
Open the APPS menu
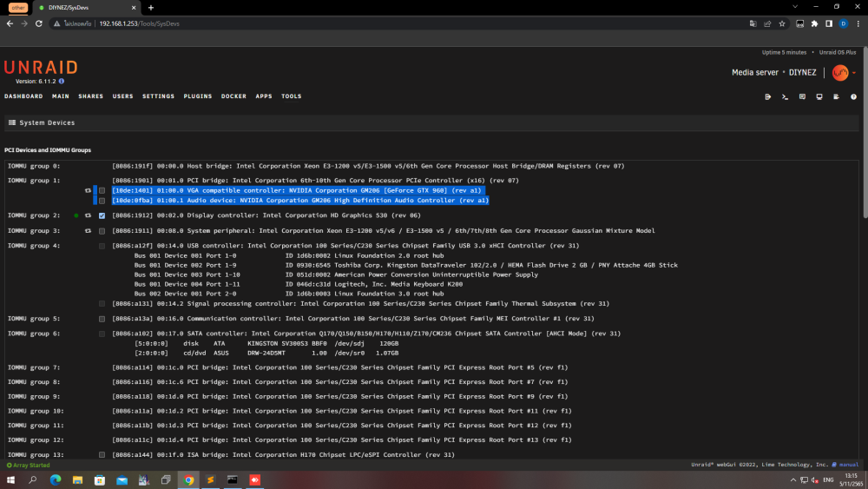click(264, 96)
